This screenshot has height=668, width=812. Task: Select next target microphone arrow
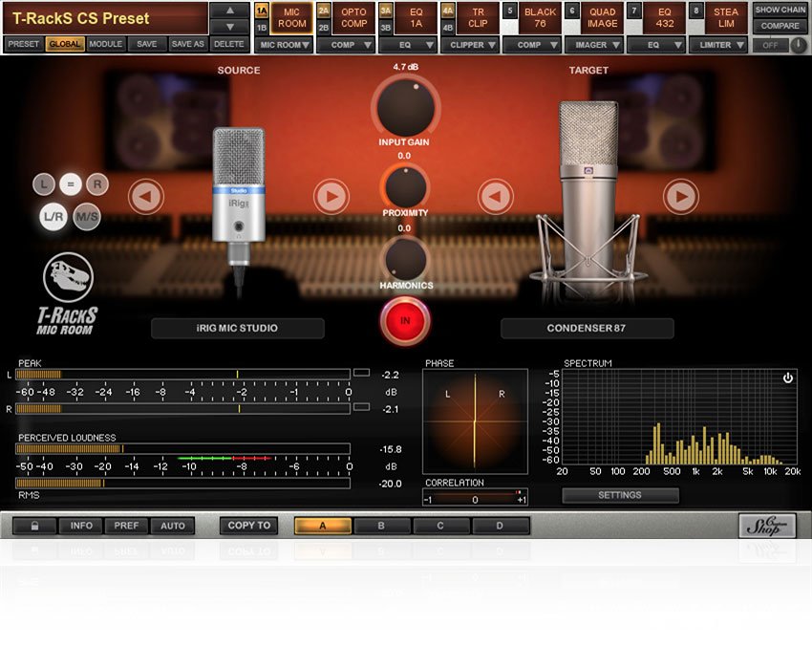pyautogui.click(x=681, y=197)
